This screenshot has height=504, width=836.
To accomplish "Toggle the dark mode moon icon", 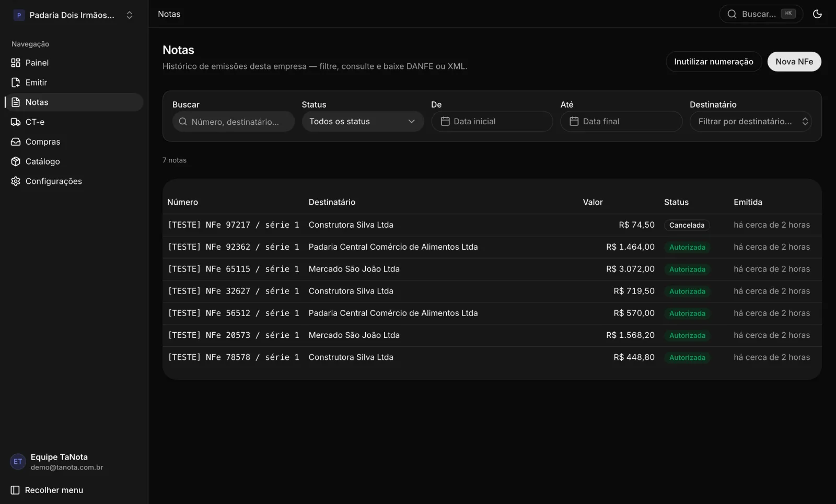I will pyautogui.click(x=817, y=14).
